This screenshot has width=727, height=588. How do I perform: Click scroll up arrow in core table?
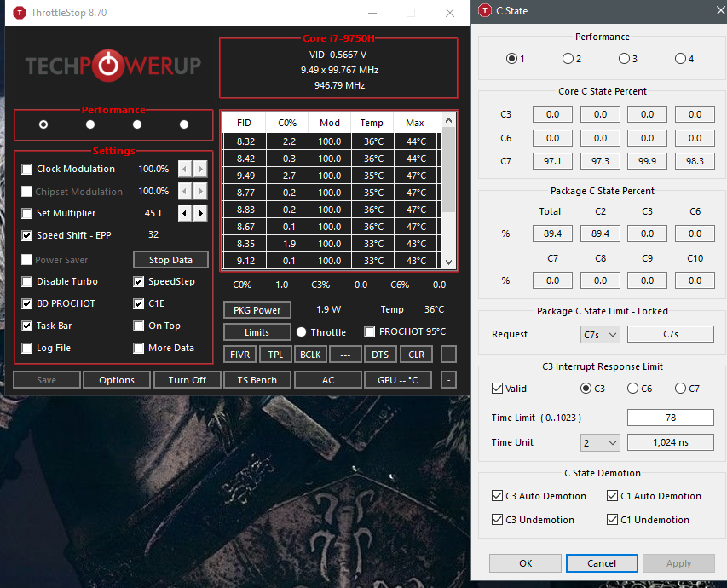pos(448,120)
